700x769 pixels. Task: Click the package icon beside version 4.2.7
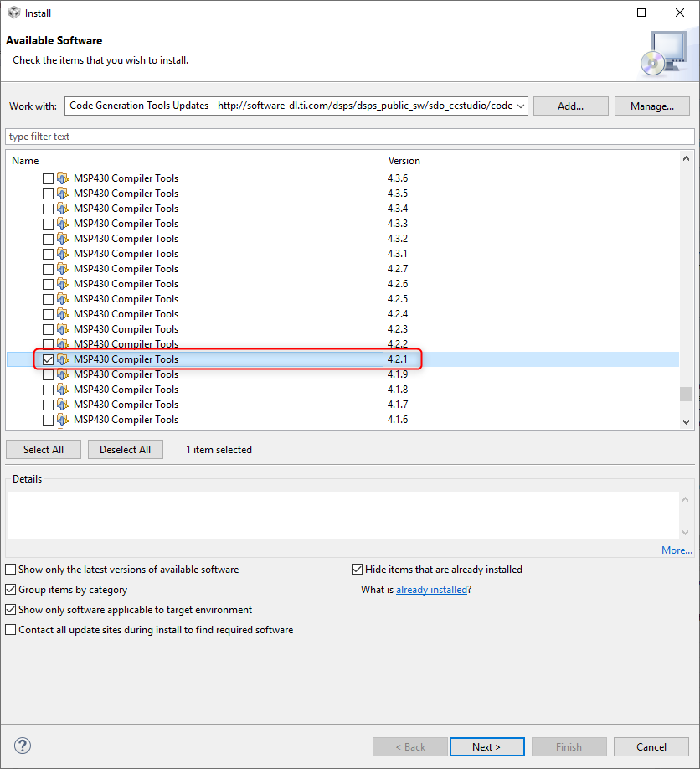(x=64, y=268)
